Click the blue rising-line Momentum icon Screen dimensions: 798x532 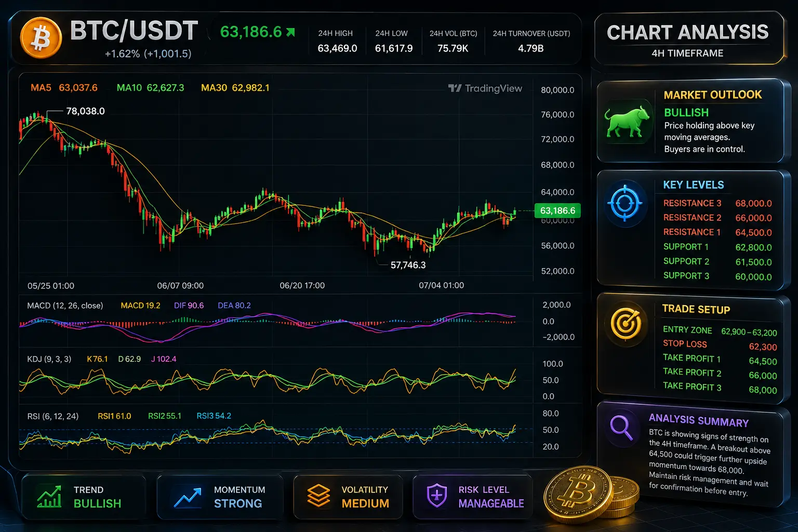pyautogui.click(x=188, y=498)
